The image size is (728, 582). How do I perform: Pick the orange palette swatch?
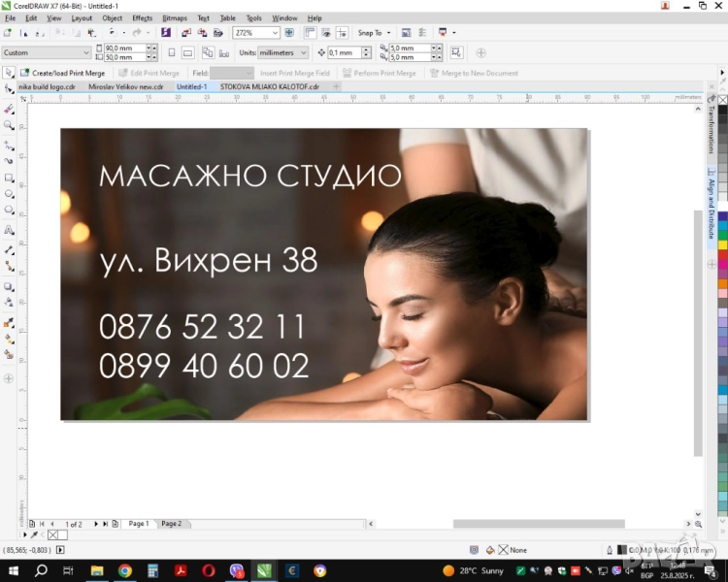[x=723, y=283]
